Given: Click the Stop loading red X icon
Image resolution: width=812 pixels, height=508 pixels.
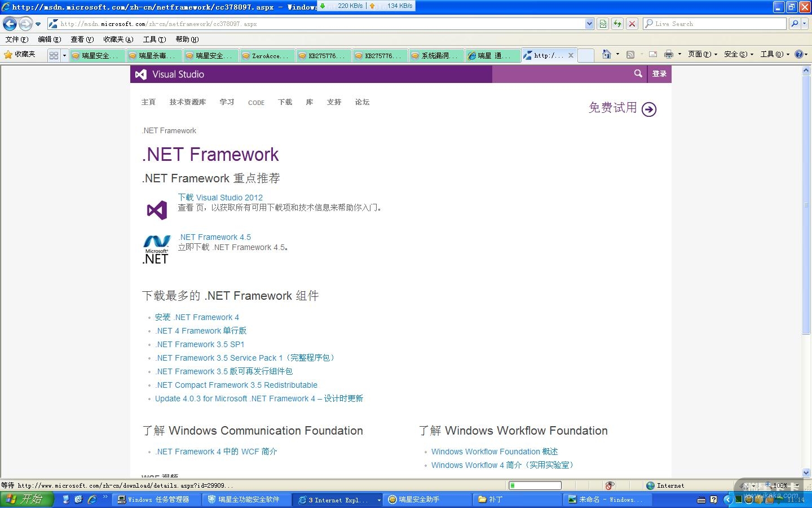Looking at the screenshot, I should 632,24.
